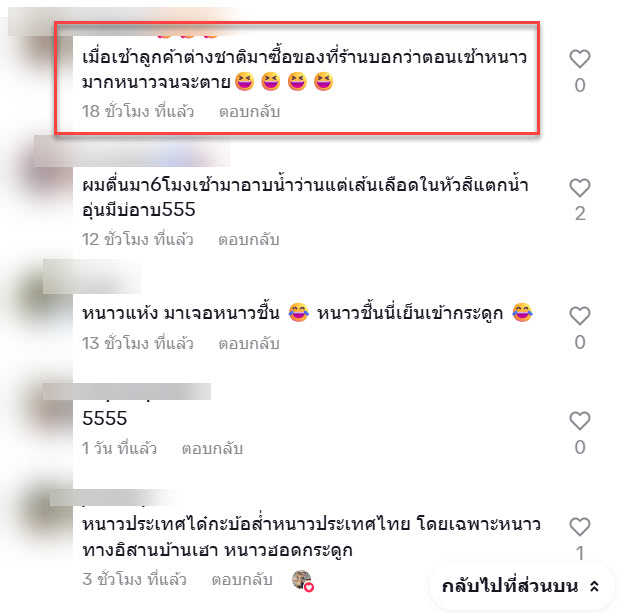Click the blurred username above หนาวประเทศ comment
Image resolution: width=622 pixels, height=613 pixels.
pos(115,498)
